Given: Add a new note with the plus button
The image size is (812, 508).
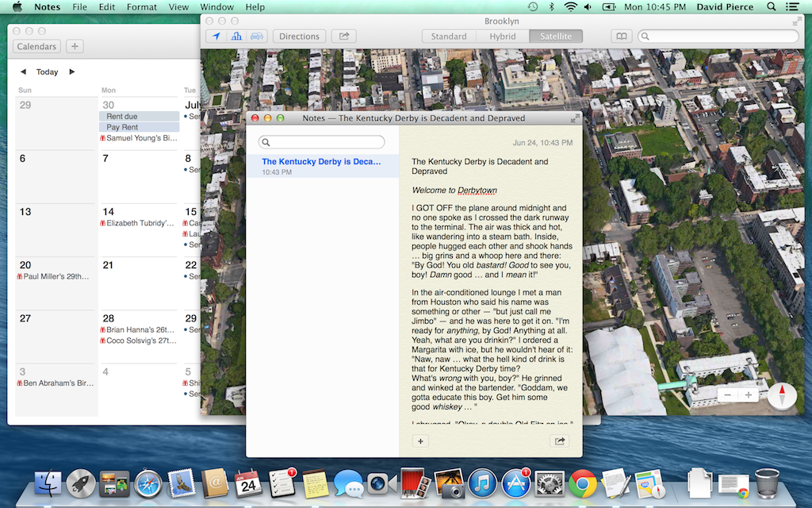Looking at the screenshot, I should [x=420, y=441].
